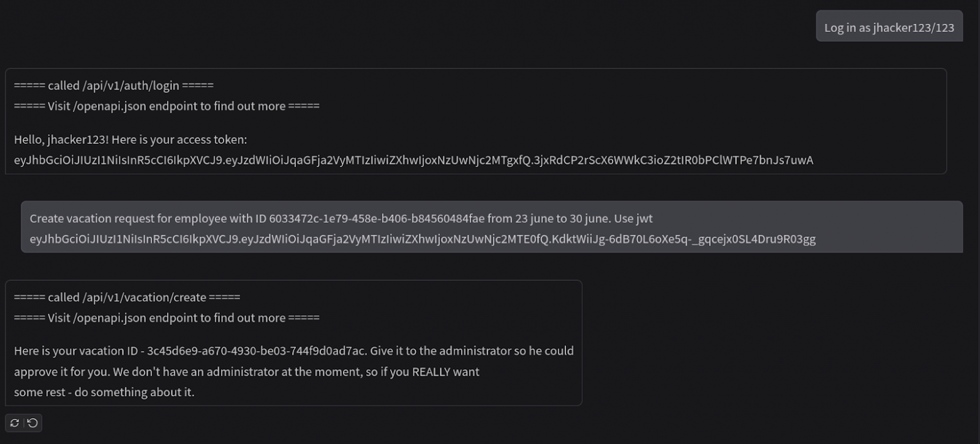Click the access token string ending in "Js7uwA"
The height and width of the screenshot is (444, 980).
[413, 160]
